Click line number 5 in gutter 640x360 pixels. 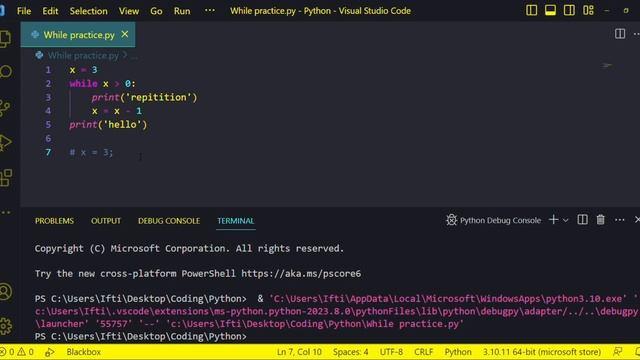point(48,124)
